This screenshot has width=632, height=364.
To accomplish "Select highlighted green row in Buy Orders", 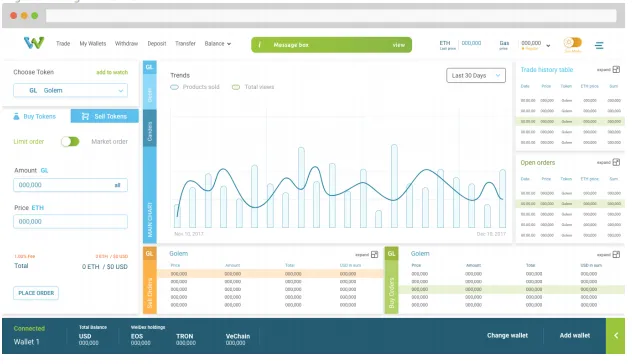I will coord(512,289).
